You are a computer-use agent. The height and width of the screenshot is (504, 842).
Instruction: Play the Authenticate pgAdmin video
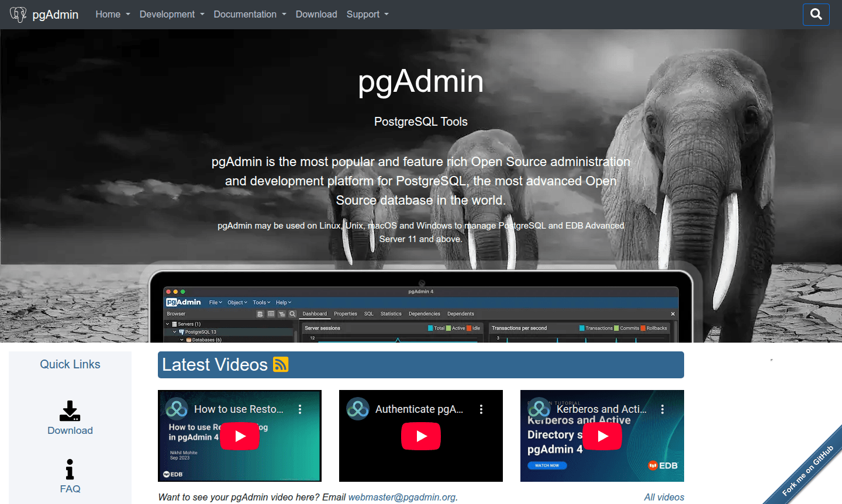pyautogui.click(x=421, y=436)
